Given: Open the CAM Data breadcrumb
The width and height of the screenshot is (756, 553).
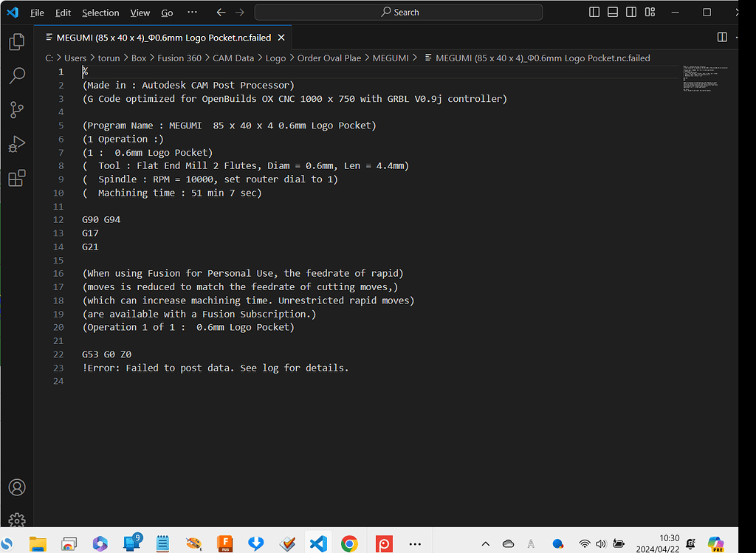Looking at the screenshot, I should tap(233, 58).
